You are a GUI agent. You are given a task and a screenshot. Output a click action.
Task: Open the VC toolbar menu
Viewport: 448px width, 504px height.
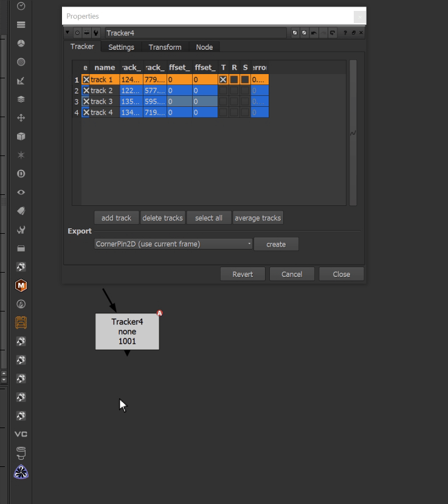tap(21, 434)
